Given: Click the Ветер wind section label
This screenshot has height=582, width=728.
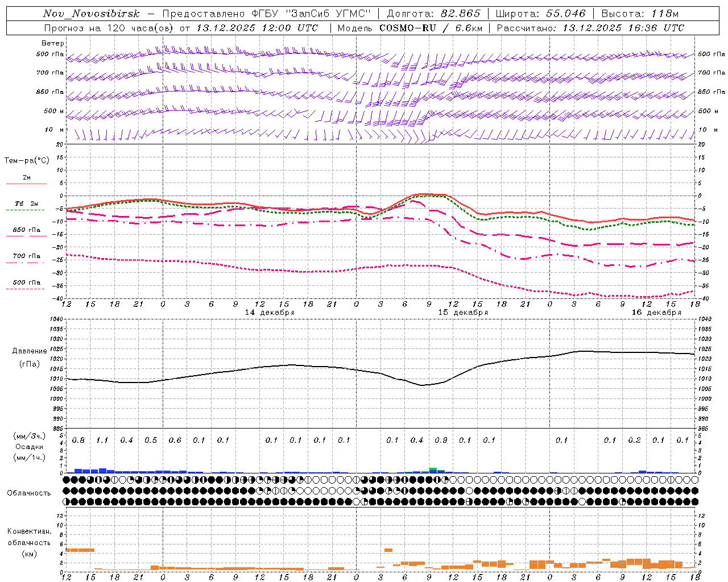Looking at the screenshot, I should (x=53, y=43).
